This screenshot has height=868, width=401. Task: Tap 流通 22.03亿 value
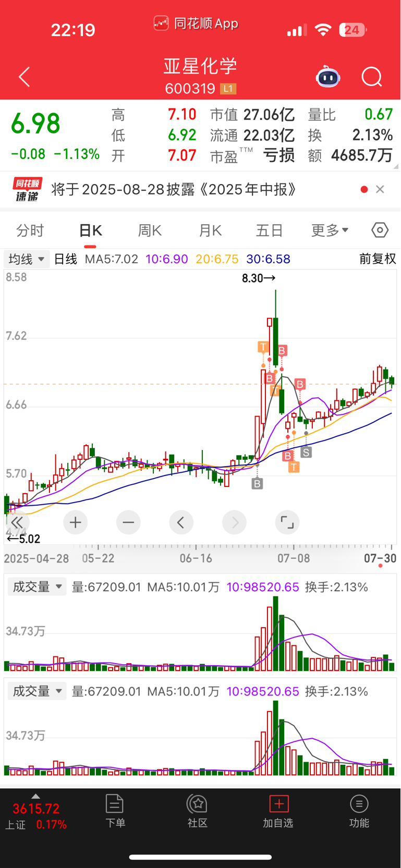(x=252, y=136)
